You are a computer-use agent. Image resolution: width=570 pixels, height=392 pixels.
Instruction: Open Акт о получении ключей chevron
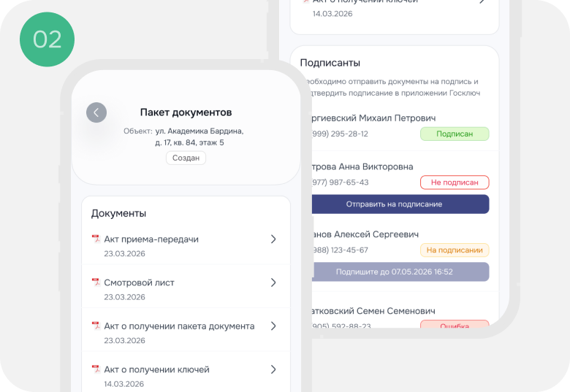pyautogui.click(x=273, y=369)
